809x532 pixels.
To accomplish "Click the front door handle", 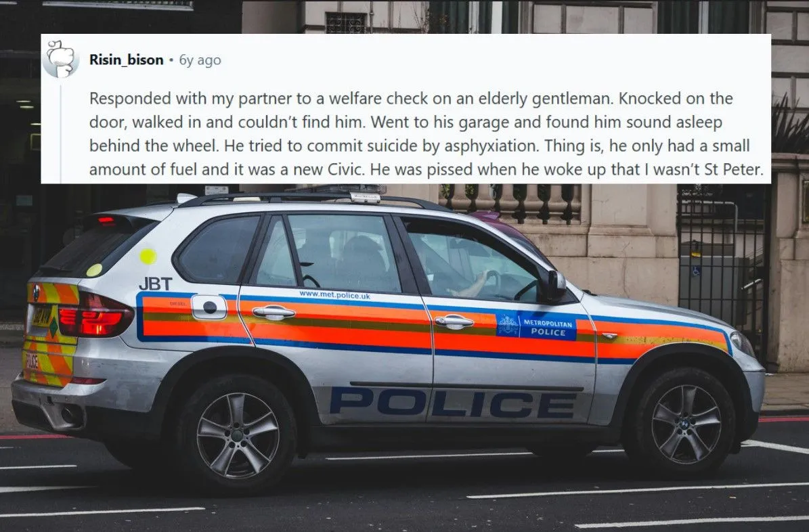I will coord(454,322).
